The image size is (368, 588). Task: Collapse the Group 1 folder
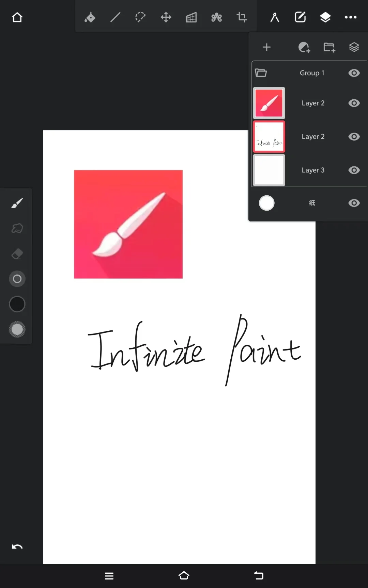[261, 73]
